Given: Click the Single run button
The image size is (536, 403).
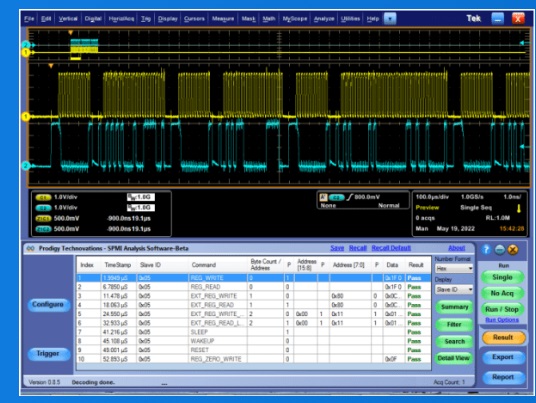Looking at the screenshot, I should point(502,277).
